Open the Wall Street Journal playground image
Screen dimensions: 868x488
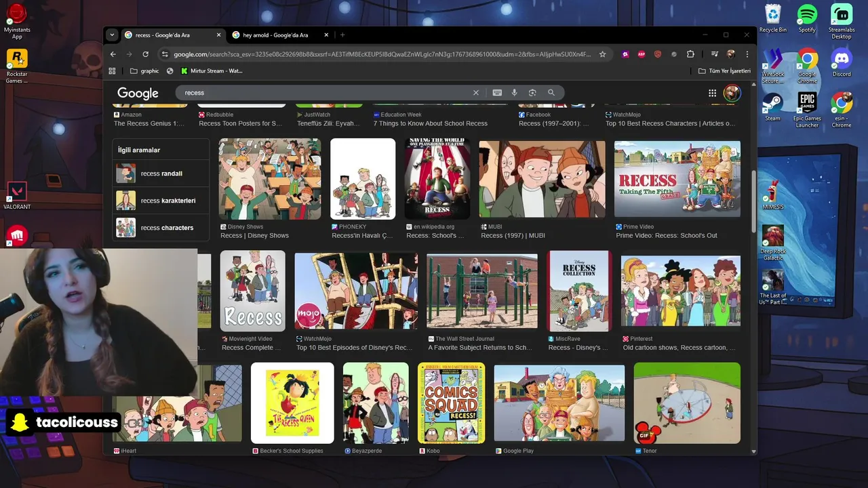(x=482, y=291)
